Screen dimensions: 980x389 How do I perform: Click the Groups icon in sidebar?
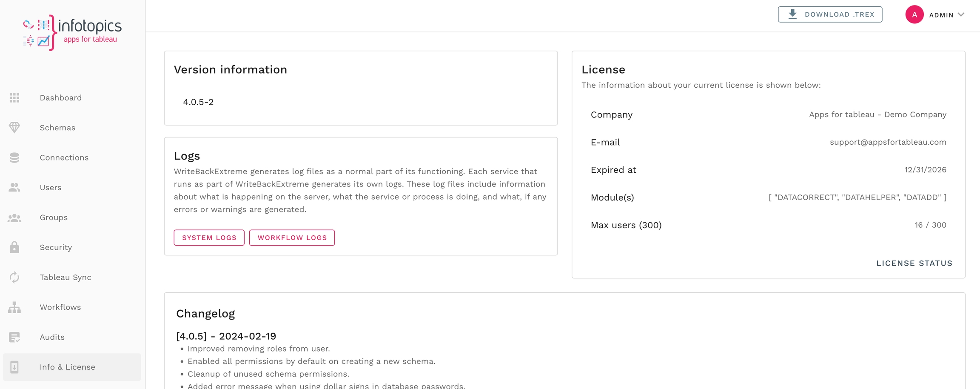[14, 217]
